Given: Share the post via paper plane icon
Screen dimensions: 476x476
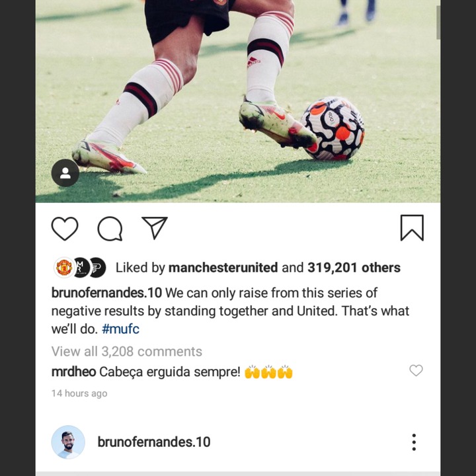Looking at the screenshot, I should click(x=155, y=227).
